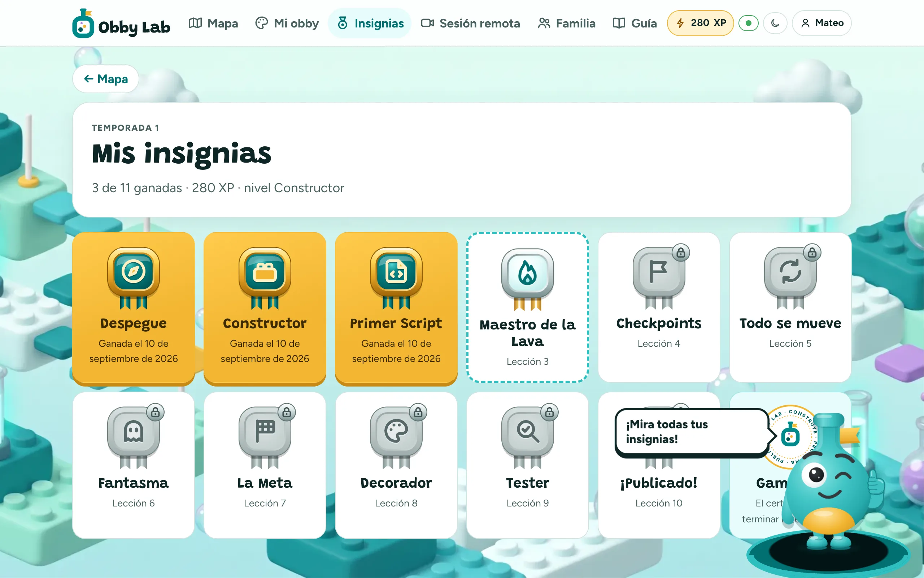Image resolution: width=924 pixels, height=578 pixels.
Task: Click the Lección 10 label
Action: (659, 503)
